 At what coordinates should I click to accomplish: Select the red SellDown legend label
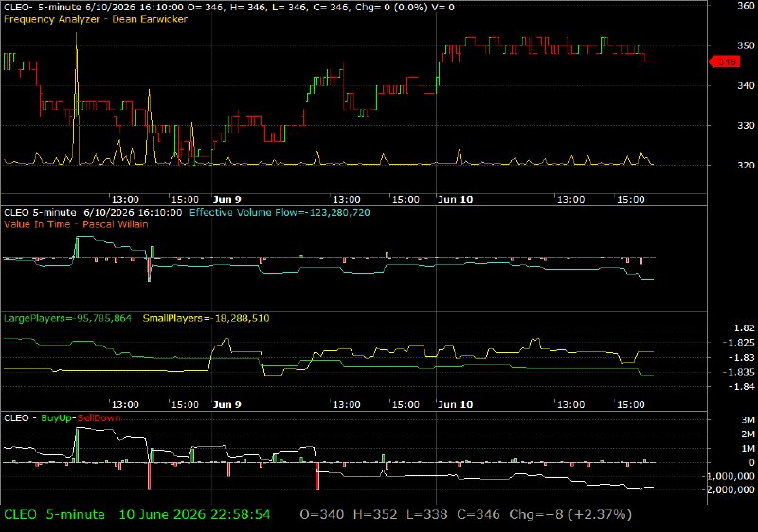click(x=99, y=418)
